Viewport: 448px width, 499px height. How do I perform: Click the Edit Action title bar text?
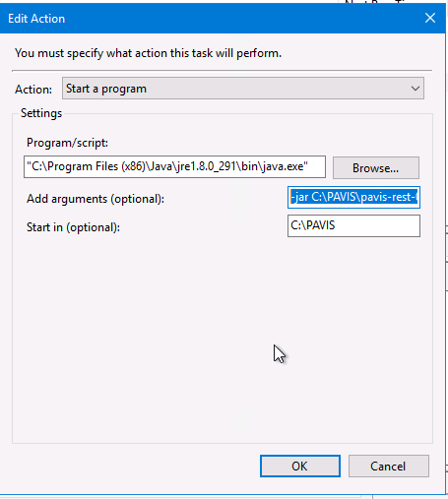[x=36, y=19]
